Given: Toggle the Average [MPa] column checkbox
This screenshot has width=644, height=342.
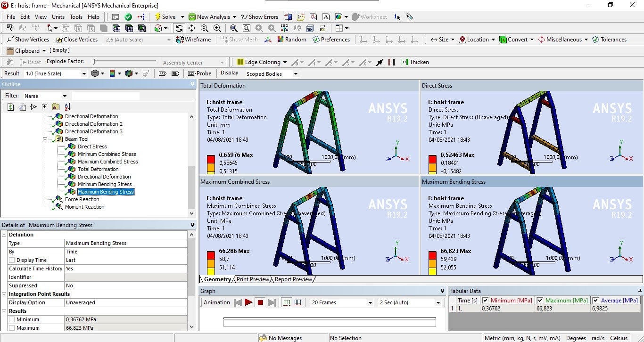Looking at the screenshot, I should (x=596, y=301).
